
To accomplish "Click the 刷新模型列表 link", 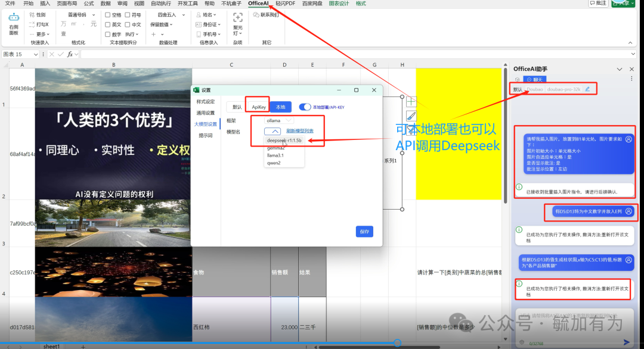I will tap(300, 131).
